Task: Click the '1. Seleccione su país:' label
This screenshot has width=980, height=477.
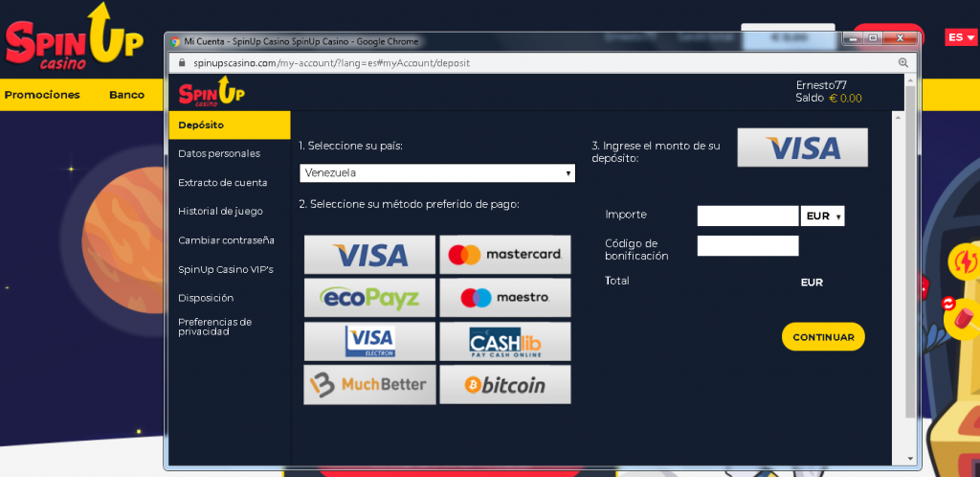Action: tap(350, 146)
